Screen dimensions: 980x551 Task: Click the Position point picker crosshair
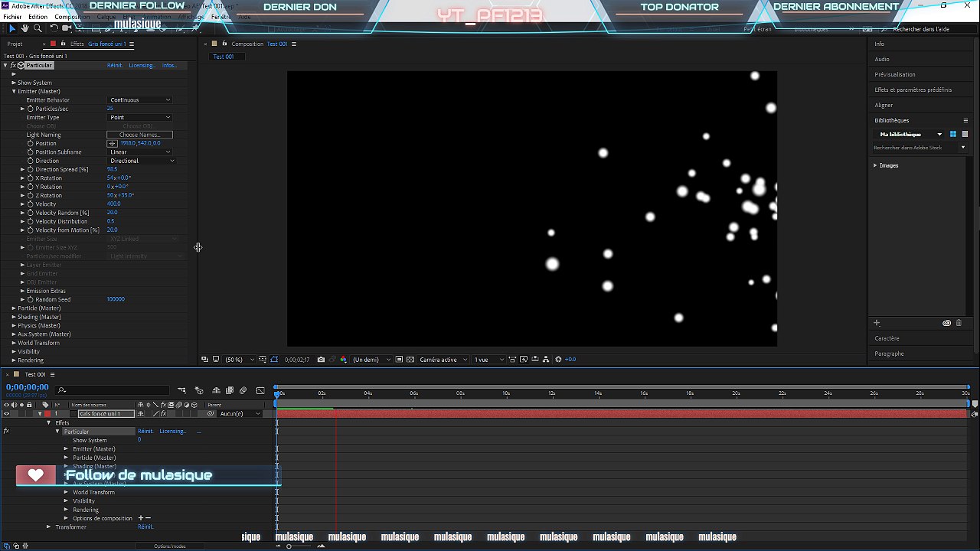112,143
